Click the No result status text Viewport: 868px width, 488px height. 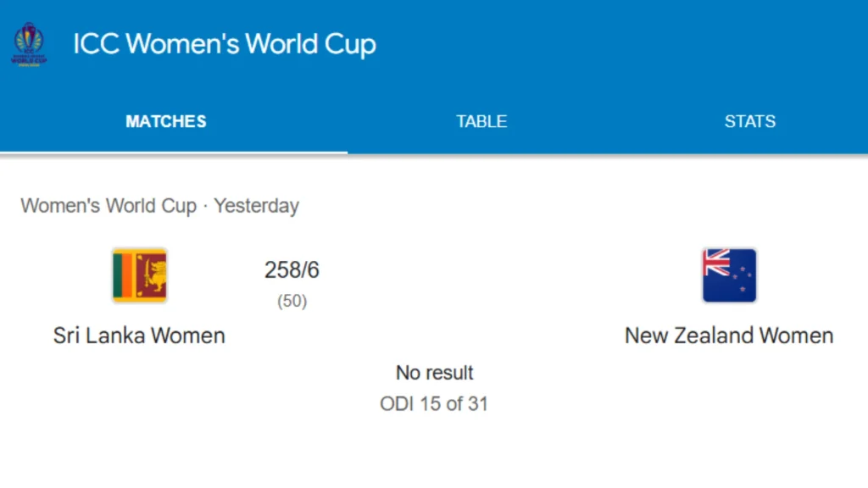434,373
